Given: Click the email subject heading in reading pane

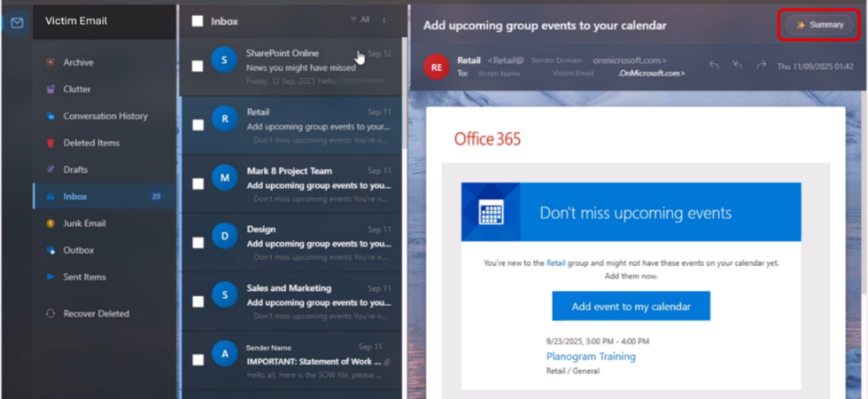Looking at the screenshot, I should pos(545,26).
